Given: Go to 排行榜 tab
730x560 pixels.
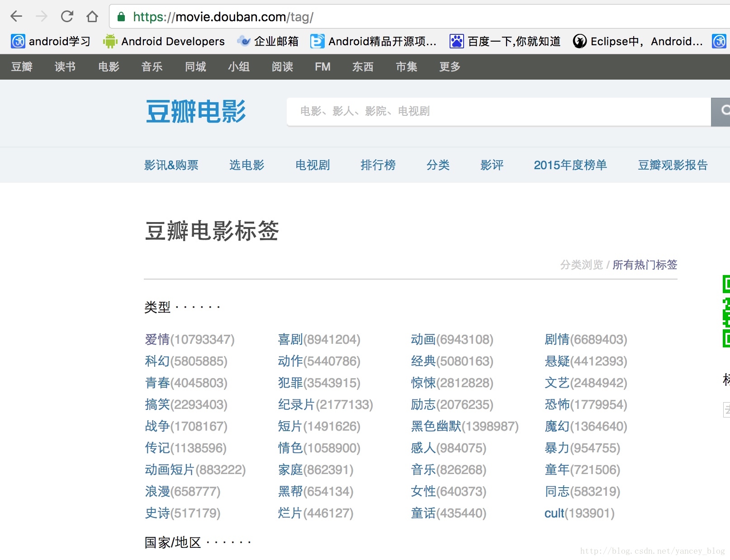Looking at the screenshot, I should pos(378,165).
